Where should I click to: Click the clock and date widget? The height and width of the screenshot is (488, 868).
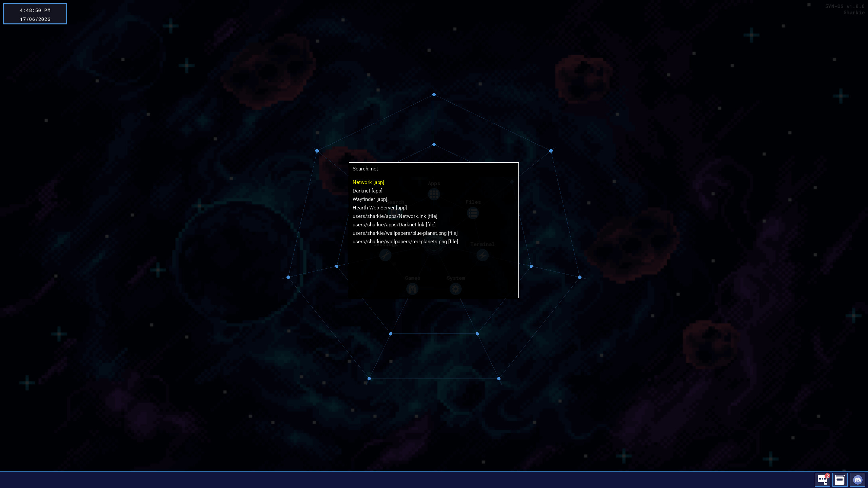click(x=35, y=14)
